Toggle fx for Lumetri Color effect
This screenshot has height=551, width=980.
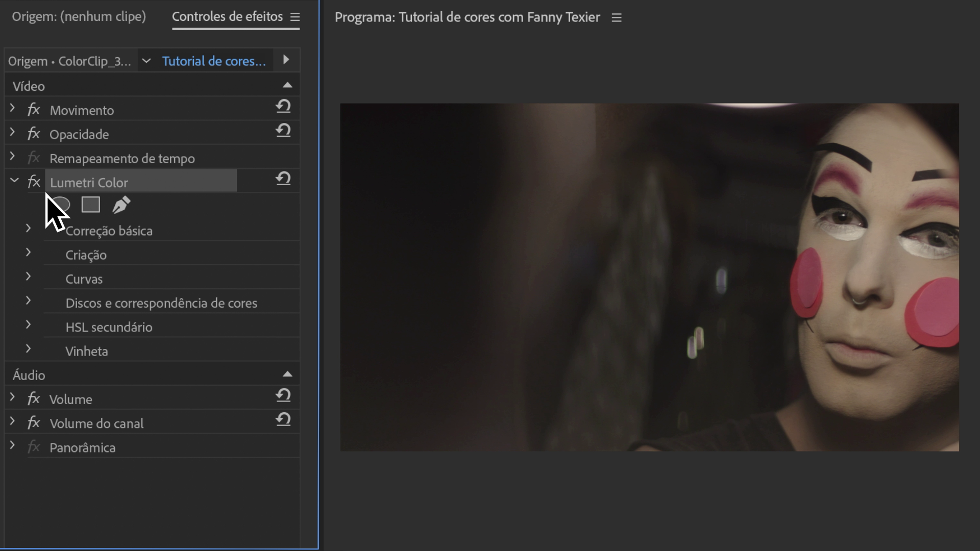pos(34,182)
